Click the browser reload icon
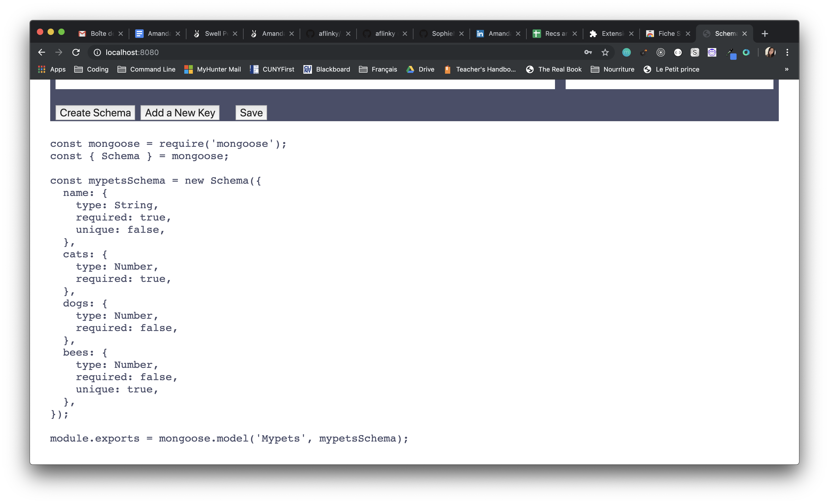Viewport: 829px width, 504px height. tap(76, 52)
